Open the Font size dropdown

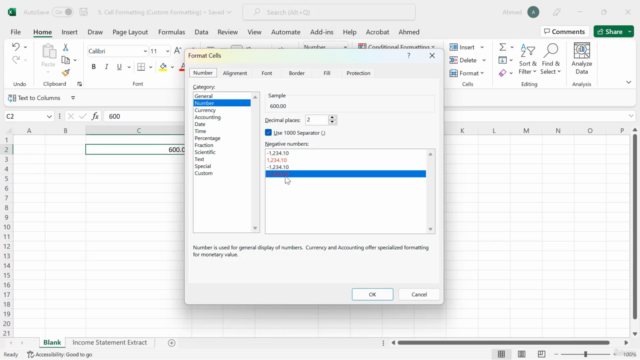[x=167, y=51]
